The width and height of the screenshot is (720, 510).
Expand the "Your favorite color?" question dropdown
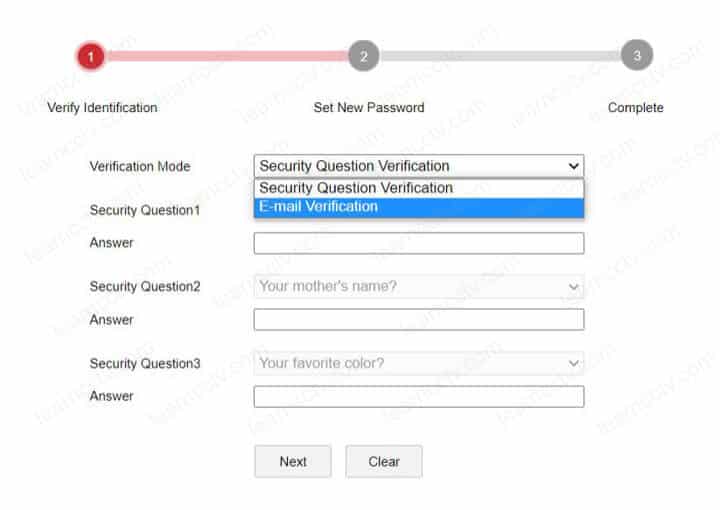point(418,363)
